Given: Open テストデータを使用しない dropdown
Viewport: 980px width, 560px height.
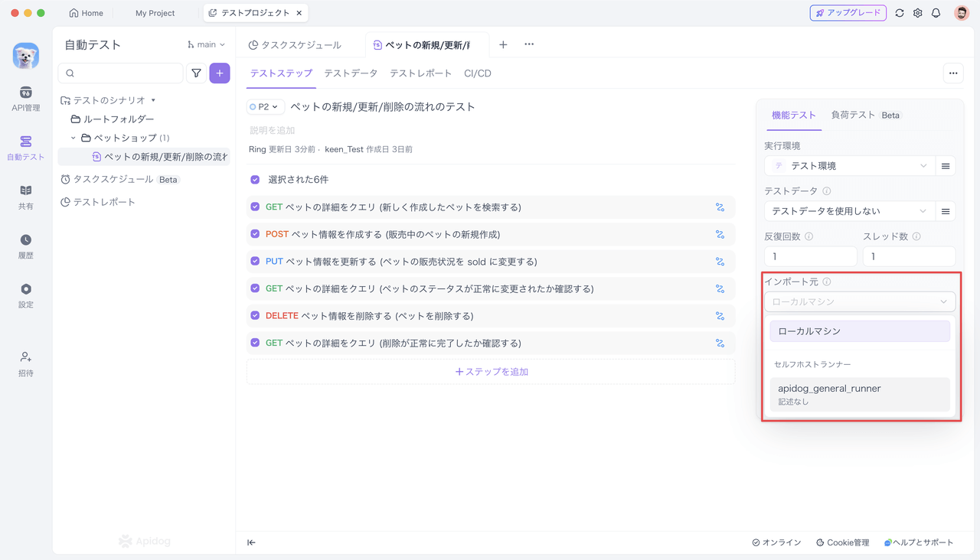Looking at the screenshot, I should coord(850,211).
